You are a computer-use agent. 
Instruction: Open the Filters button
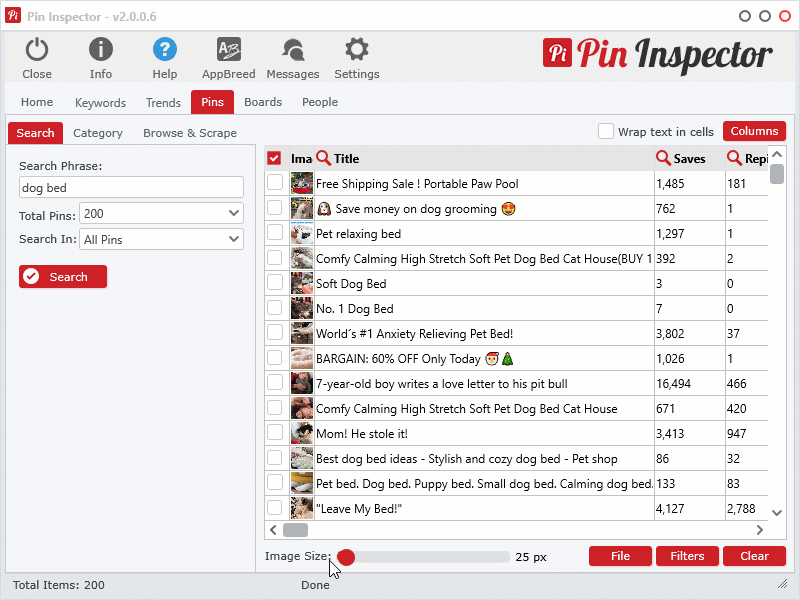pos(687,556)
